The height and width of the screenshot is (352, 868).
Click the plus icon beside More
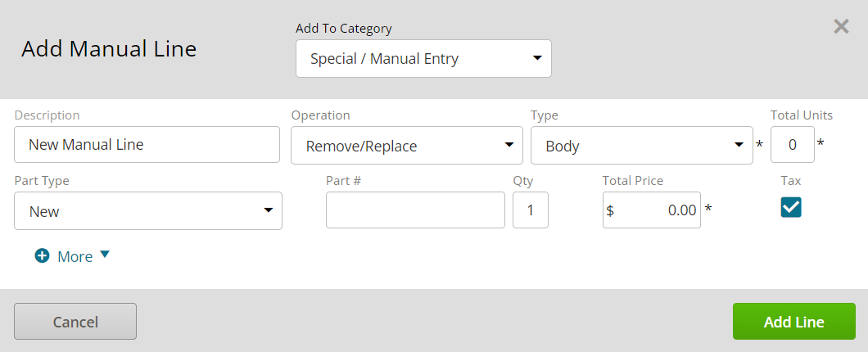pos(42,255)
